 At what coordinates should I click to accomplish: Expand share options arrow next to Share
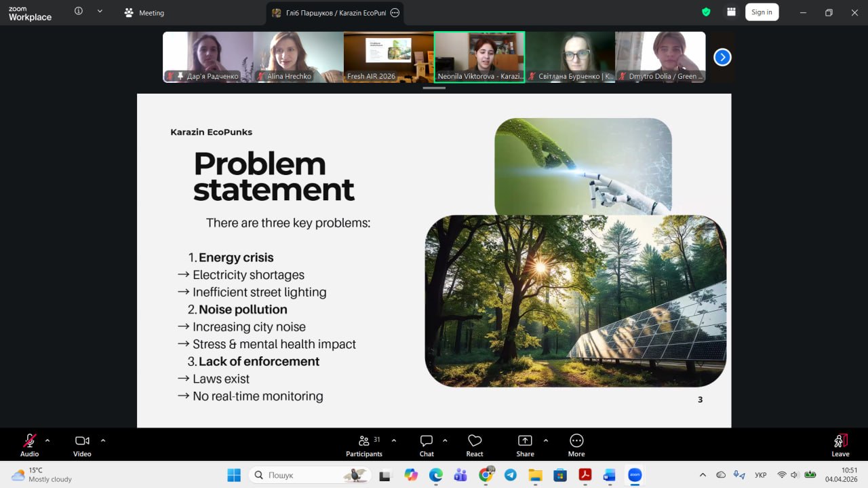point(546,440)
